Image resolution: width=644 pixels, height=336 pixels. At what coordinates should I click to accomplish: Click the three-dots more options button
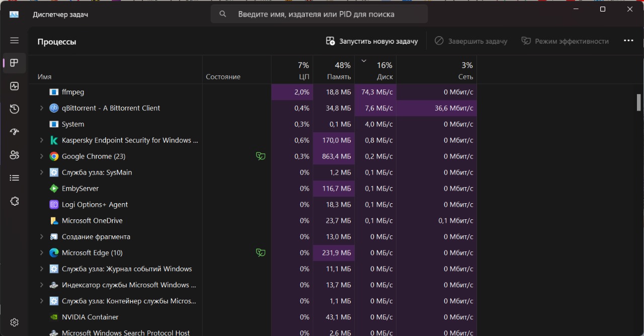coord(628,41)
